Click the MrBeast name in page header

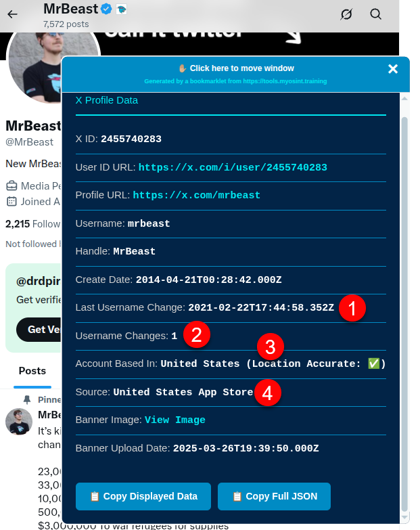tap(71, 9)
